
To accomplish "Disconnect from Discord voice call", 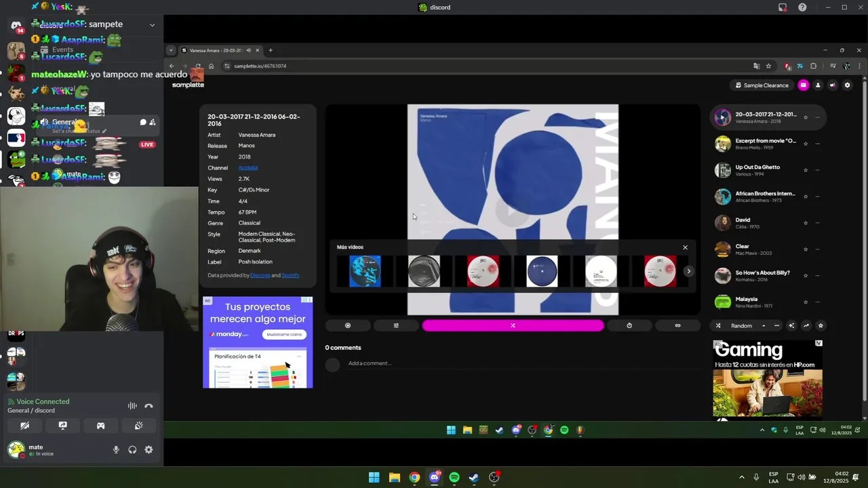I will [149, 406].
